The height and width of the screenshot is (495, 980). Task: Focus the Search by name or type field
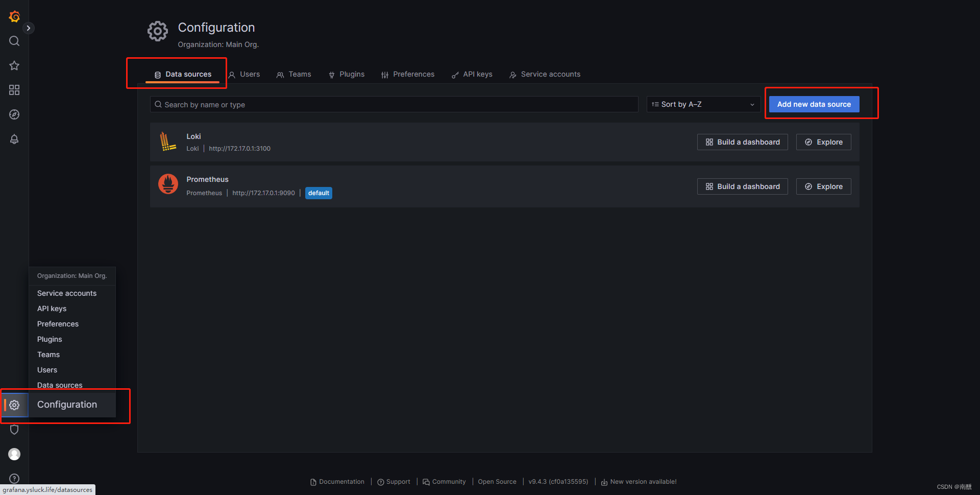coord(394,104)
